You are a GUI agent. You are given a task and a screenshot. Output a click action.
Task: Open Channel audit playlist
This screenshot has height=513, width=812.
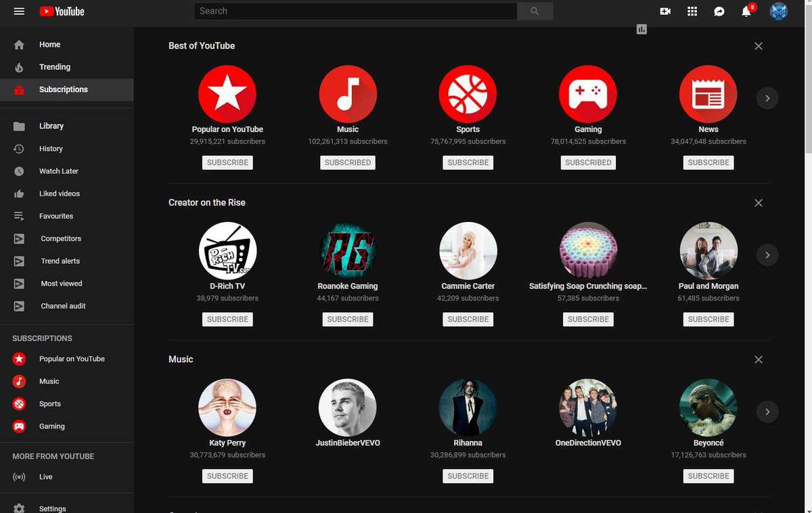click(67, 306)
